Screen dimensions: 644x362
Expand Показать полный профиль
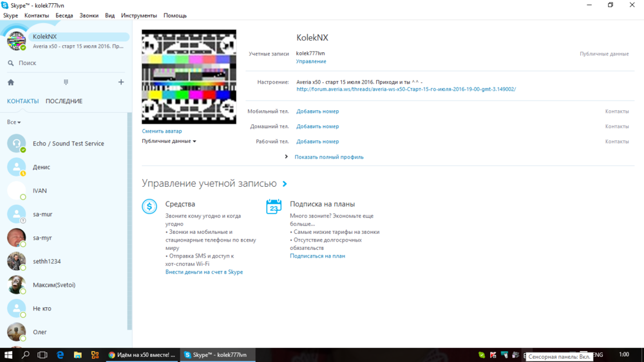pos(328,157)
